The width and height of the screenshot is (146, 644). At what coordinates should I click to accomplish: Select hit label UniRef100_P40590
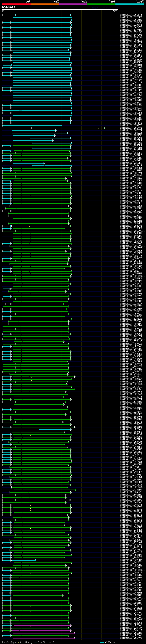coord(131,53)
